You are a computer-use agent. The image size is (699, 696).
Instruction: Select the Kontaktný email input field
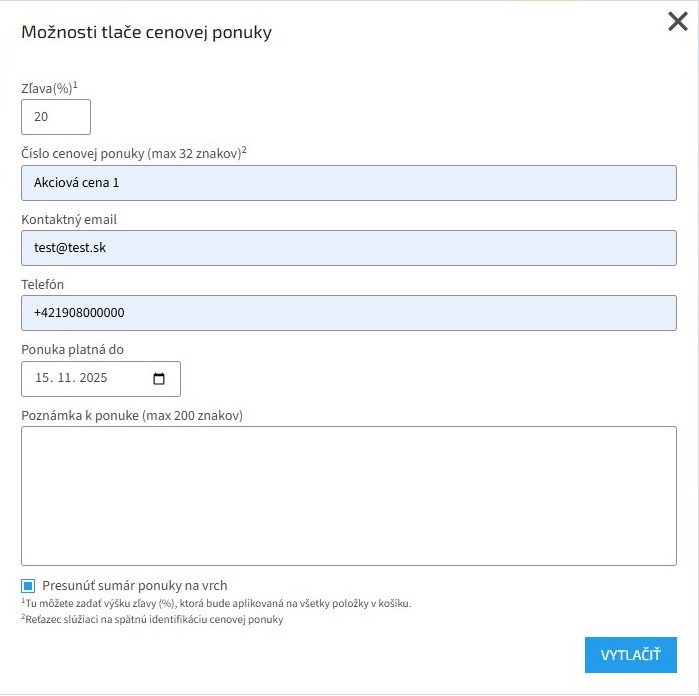pyautogui.click(x=348, y=248)
